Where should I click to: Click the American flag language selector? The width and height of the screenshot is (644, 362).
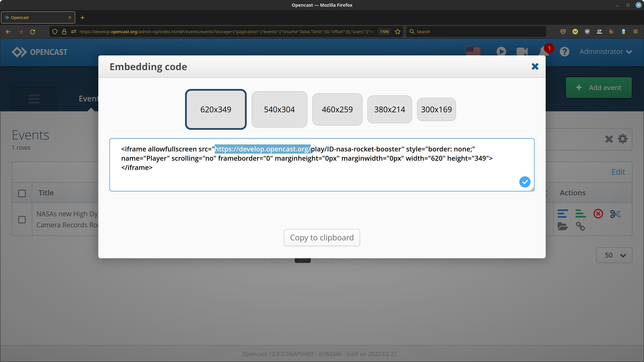pos(473,51)
